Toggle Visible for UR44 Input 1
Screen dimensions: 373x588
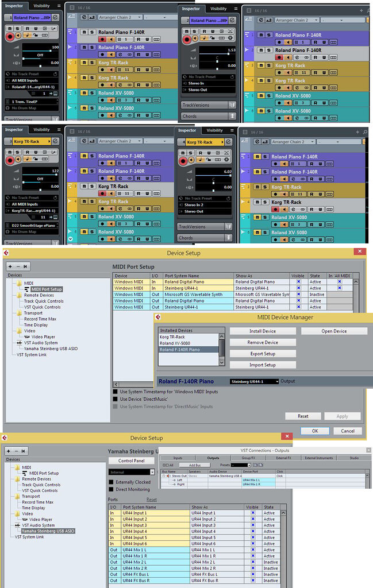coord(253,513)
